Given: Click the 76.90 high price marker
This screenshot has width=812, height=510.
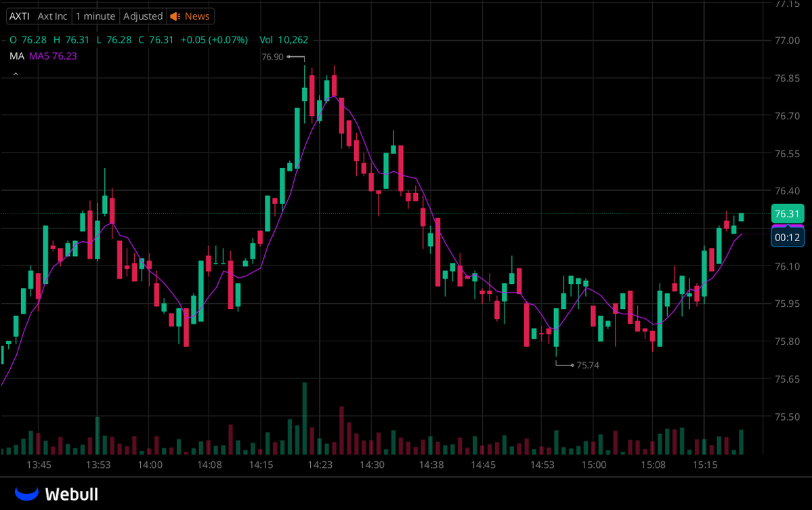Looking at the screenshot, I should [272, 57].
